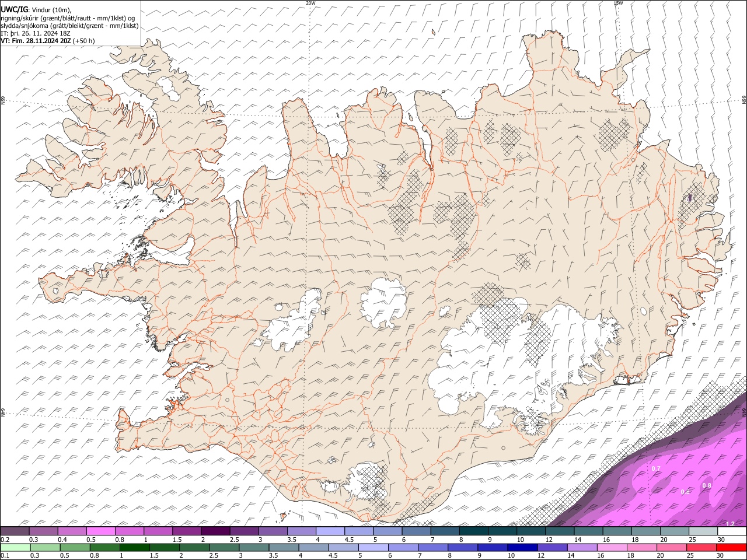This screenshot has height=560, width=747.
Task: Click the "slydda/snjókoma" legend description line
Action: point(69,26)
